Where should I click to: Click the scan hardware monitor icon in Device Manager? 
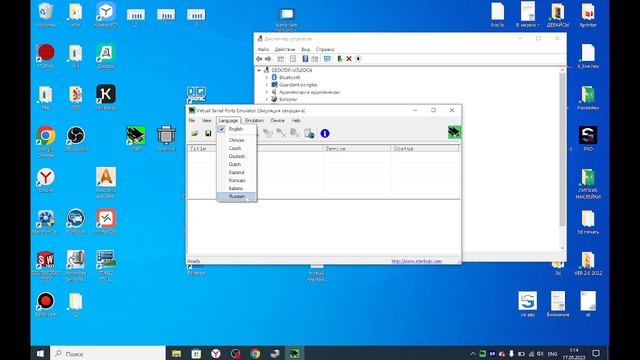[x=327, y=59]
